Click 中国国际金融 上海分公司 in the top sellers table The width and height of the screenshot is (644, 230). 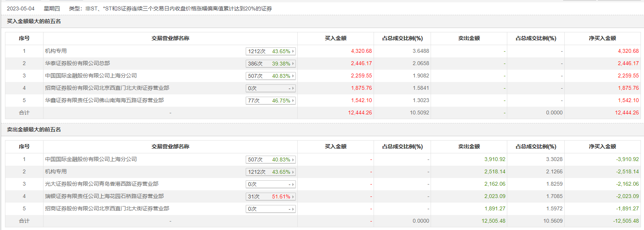[x=91, y=159]
